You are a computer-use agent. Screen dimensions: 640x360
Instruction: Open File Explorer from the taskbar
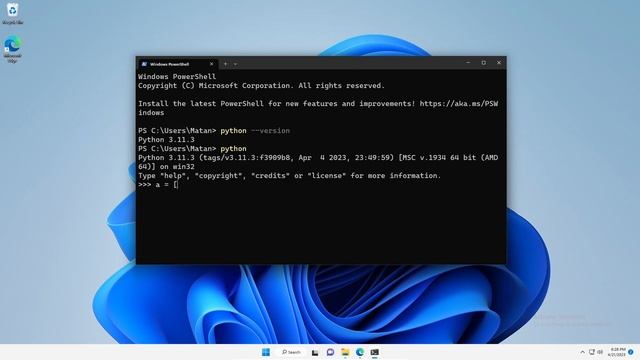tap(345, 352)
